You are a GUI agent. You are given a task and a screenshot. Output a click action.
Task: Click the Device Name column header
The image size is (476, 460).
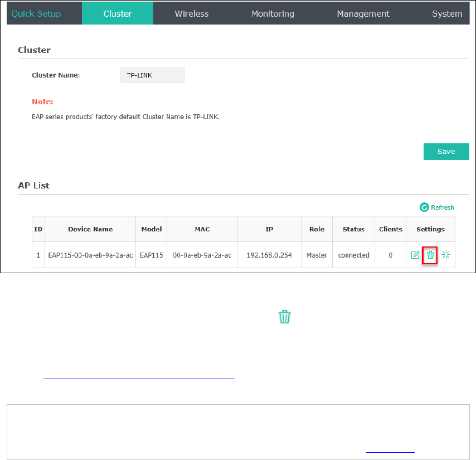coord(90,229)
